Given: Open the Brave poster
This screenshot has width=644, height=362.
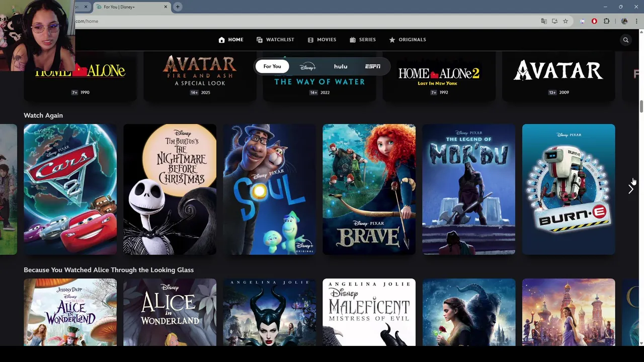Looking at the screenshot, I should click(x=369, y=189).
